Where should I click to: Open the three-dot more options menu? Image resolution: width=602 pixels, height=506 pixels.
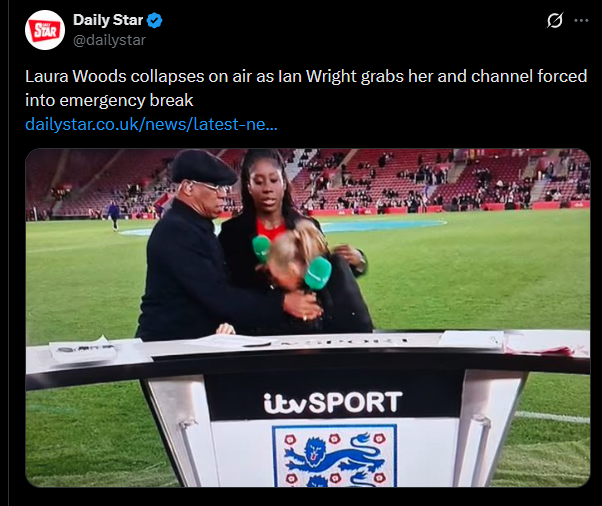coord(581,20)
